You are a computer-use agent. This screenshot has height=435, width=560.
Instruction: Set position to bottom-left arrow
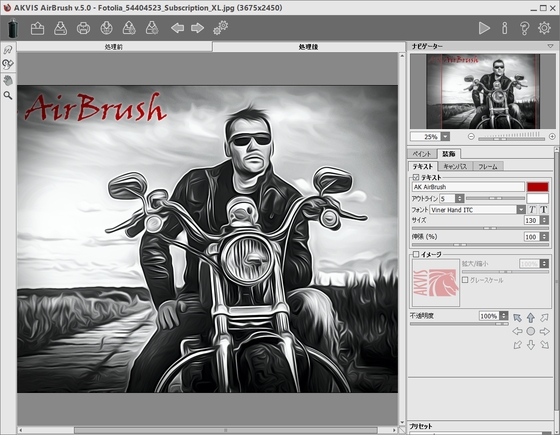517,345
